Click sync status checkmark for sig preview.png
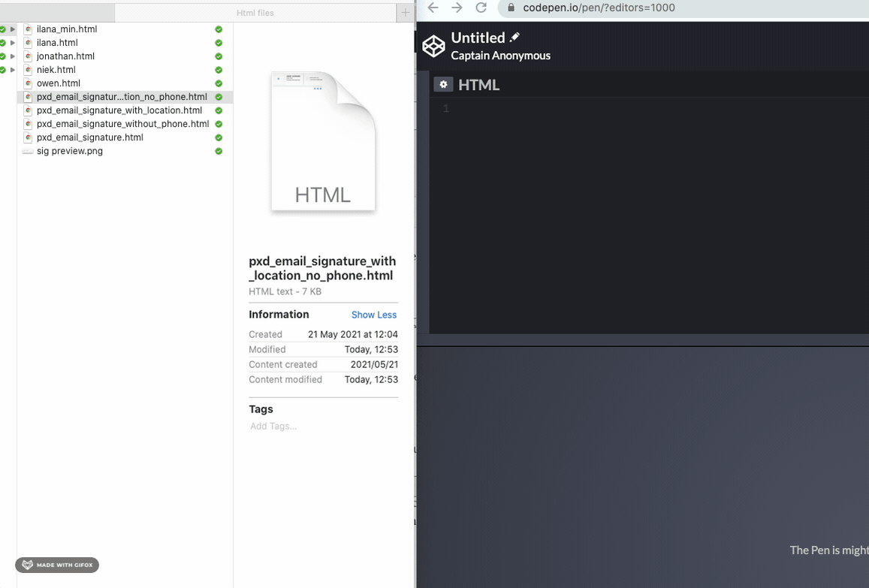The image size is (869, 588). (219, 151)
